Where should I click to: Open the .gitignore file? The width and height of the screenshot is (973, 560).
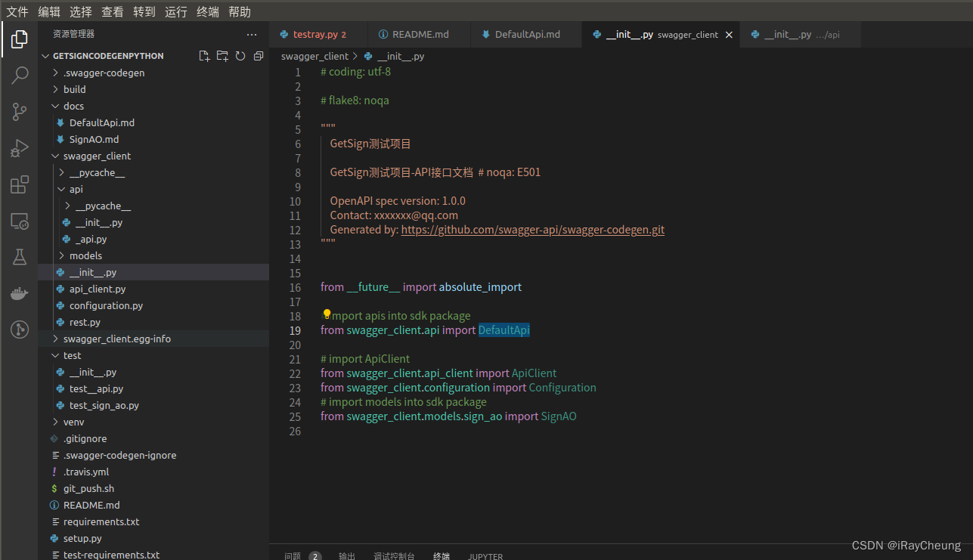tap(153, 438)
